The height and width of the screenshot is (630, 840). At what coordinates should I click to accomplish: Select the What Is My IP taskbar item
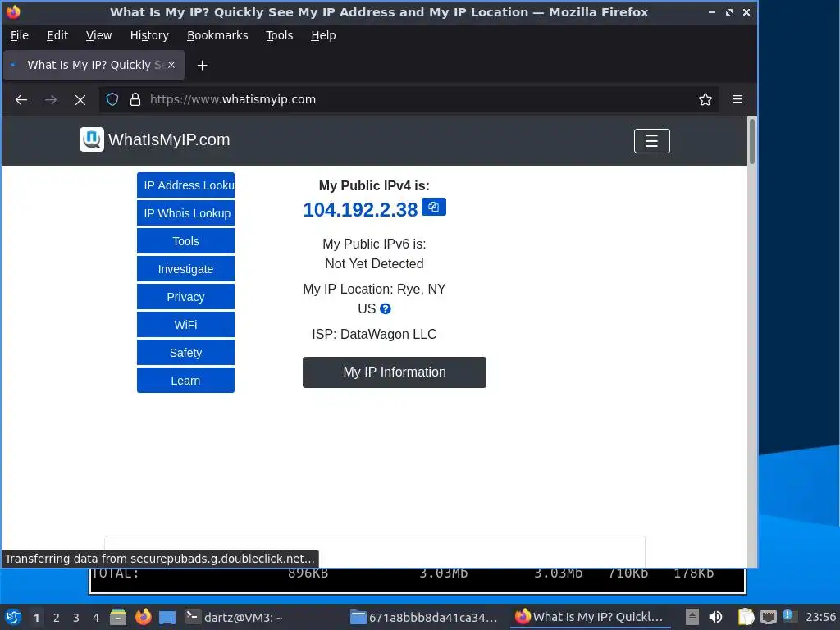(x=589, y=617)
